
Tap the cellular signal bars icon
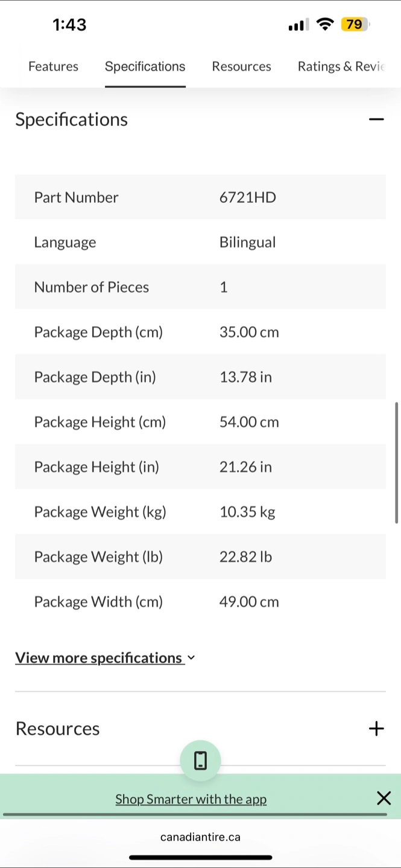(x=298, y=25)
